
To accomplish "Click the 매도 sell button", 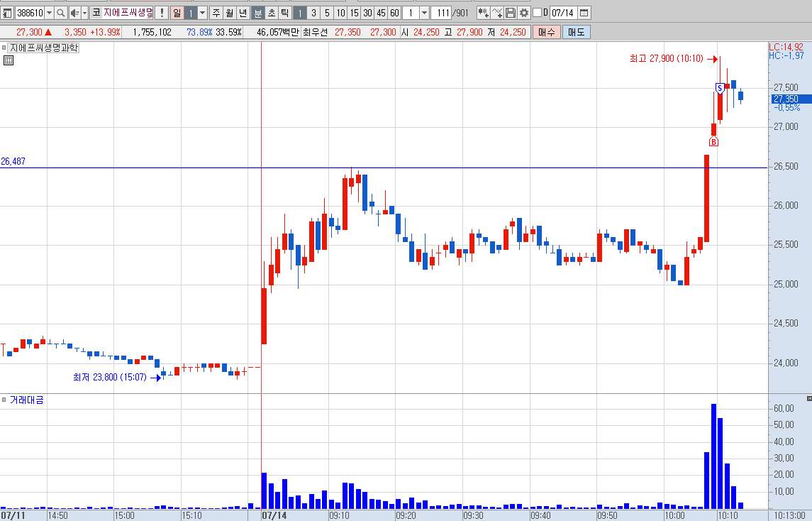I will pyautogui.click(x=576, y=32).
